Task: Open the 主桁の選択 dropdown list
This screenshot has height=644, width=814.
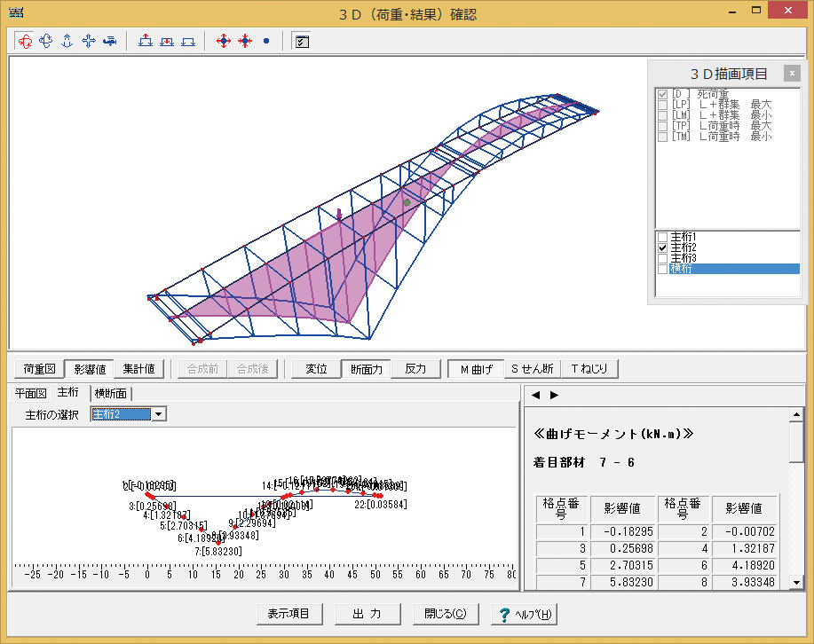Action: [158, 414]
